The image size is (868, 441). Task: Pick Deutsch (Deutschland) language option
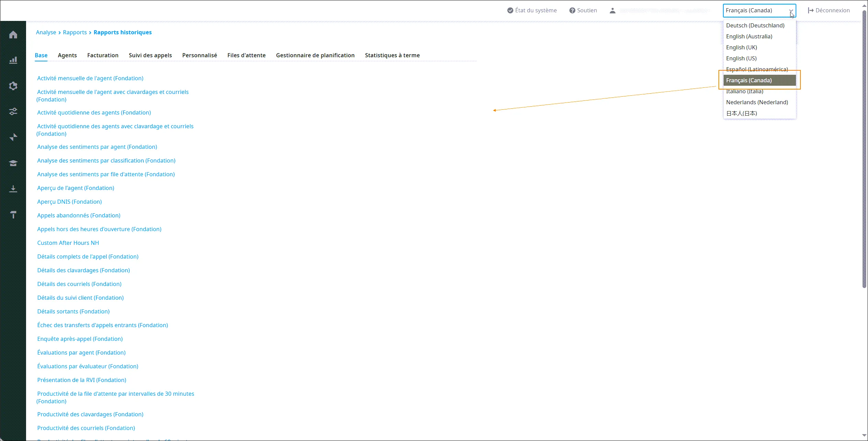point(755,25)
